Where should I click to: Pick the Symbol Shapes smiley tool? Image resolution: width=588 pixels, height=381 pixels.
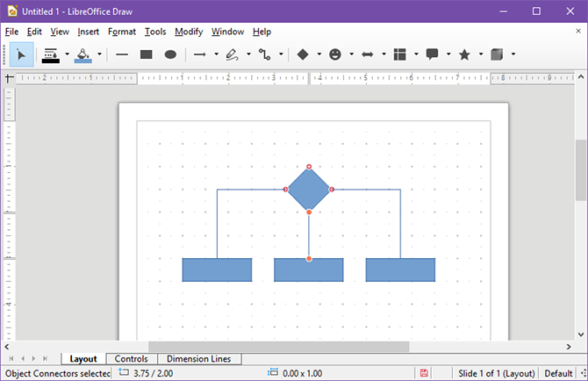335,54
